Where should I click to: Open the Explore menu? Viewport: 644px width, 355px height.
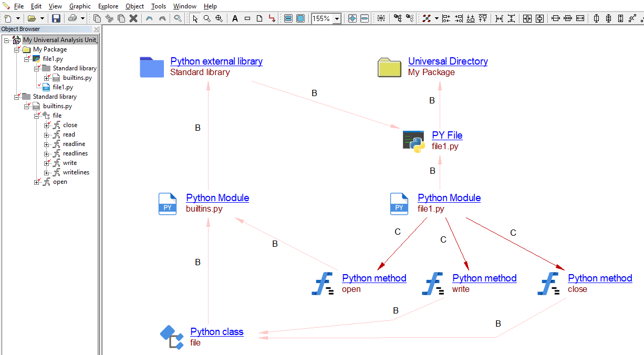click(x=108, y=6)
